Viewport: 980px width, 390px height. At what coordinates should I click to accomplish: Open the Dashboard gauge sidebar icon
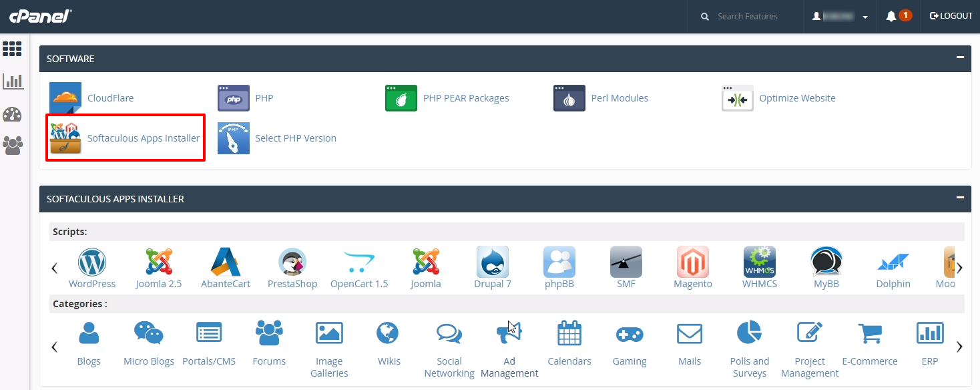pyautogui.click(x=13, y=114)
